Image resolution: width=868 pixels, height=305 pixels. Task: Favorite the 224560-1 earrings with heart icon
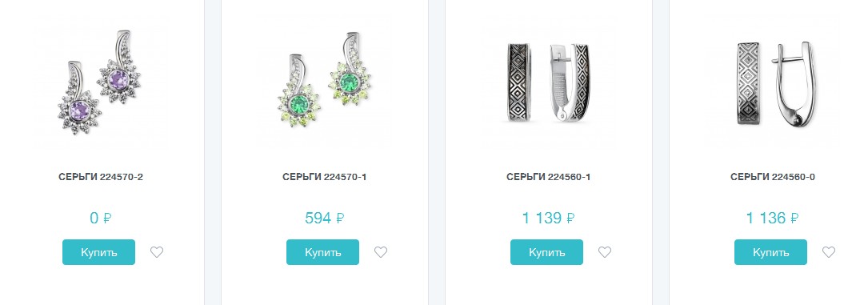pos(605,252)
